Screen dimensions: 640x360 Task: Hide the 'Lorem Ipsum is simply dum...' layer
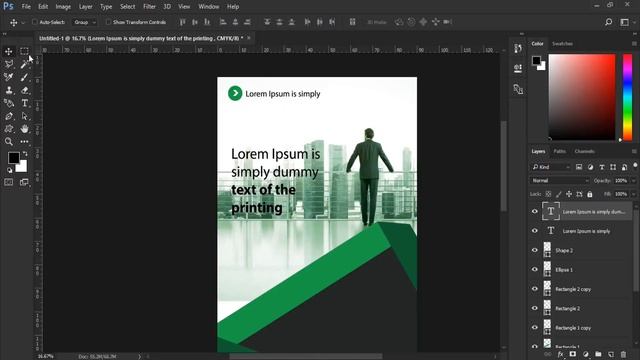tap(535, 211)
